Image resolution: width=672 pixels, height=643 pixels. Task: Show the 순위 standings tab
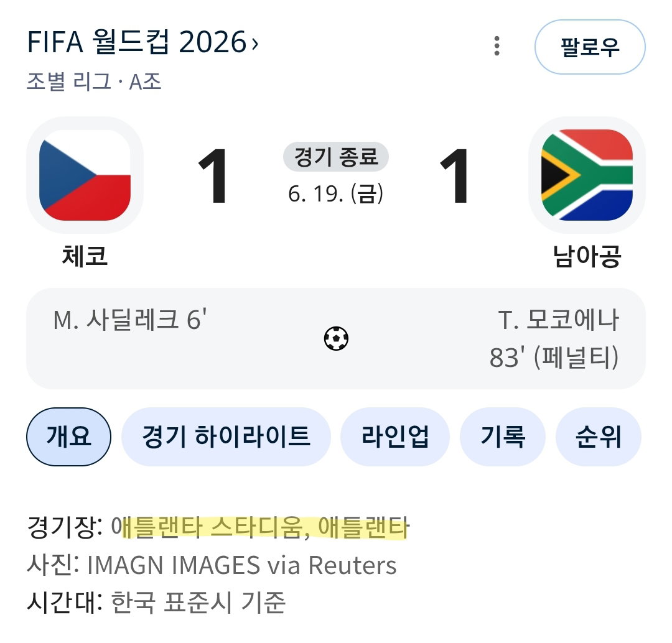(x=599, y=437)
